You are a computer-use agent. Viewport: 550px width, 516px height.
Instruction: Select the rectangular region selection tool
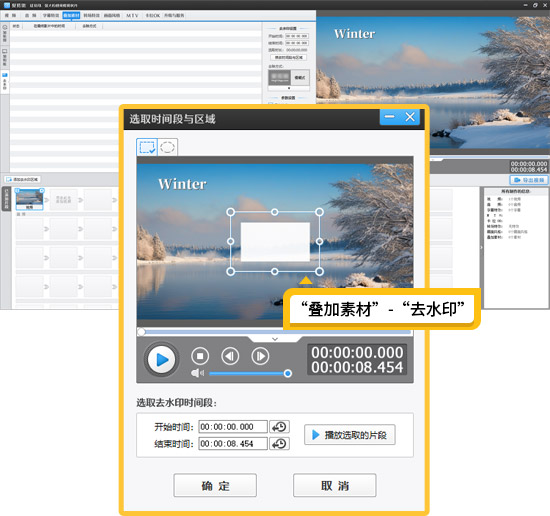click(147, 147)
